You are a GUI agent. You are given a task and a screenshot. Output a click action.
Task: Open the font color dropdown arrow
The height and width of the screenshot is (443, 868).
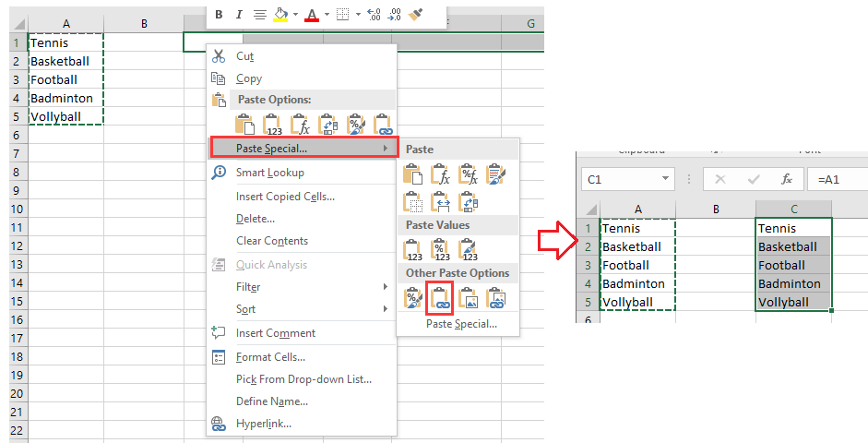pyautogui.click(x=326, y=15)
